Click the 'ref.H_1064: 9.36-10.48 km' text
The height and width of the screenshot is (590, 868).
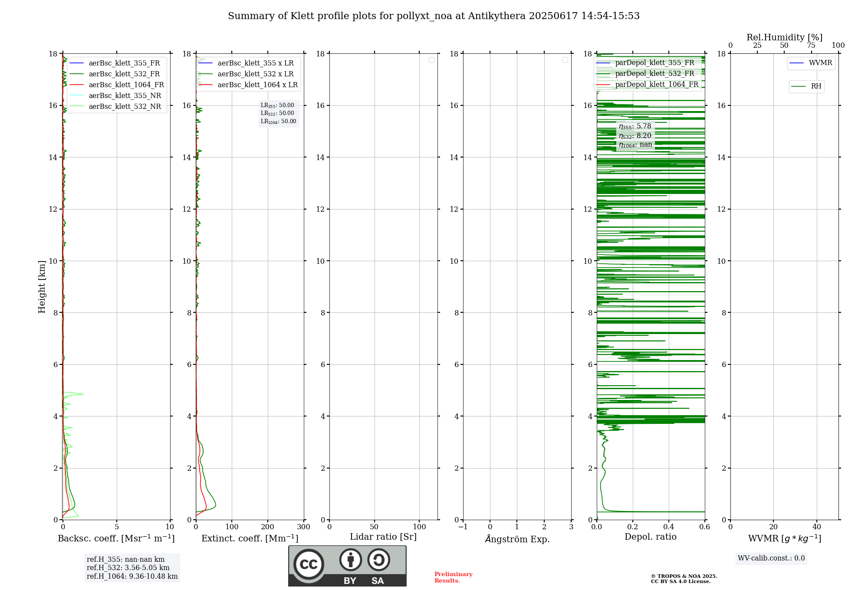point(132,577)
